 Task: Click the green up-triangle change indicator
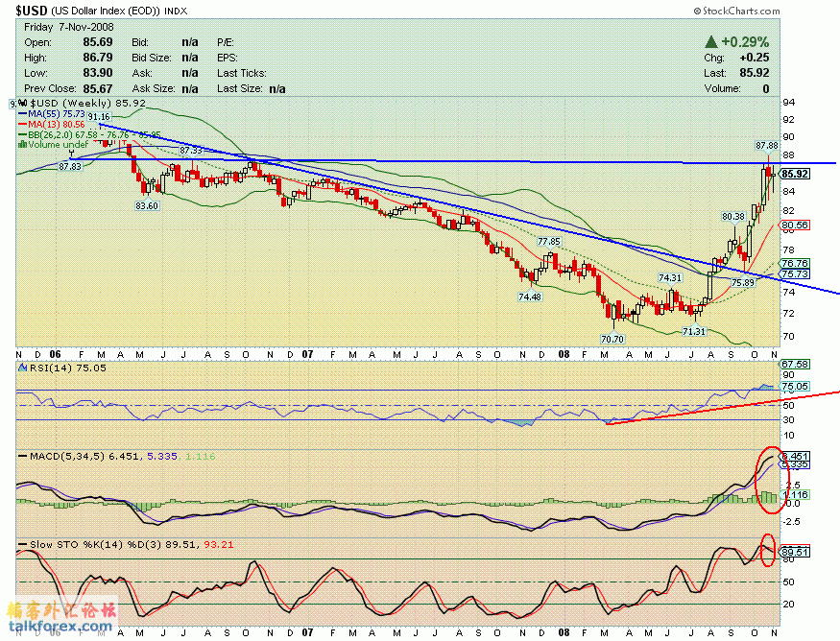click(x=711, y=42)
